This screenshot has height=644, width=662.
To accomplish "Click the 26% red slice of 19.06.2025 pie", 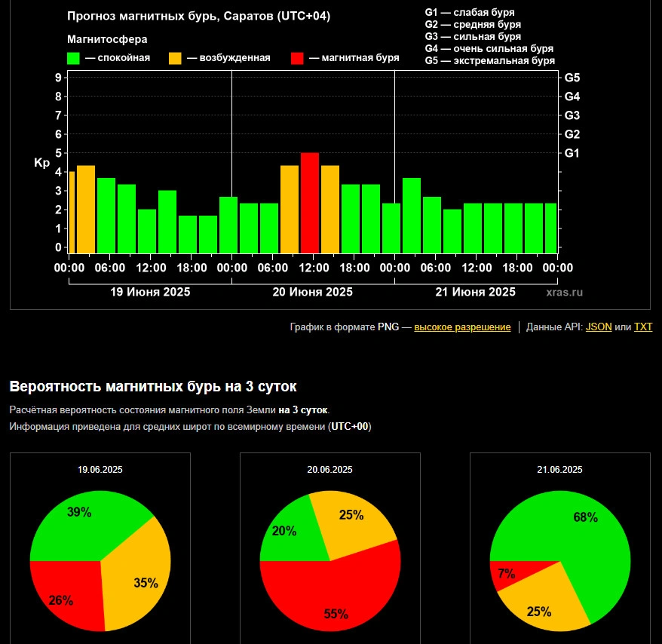I will point(68,591).
